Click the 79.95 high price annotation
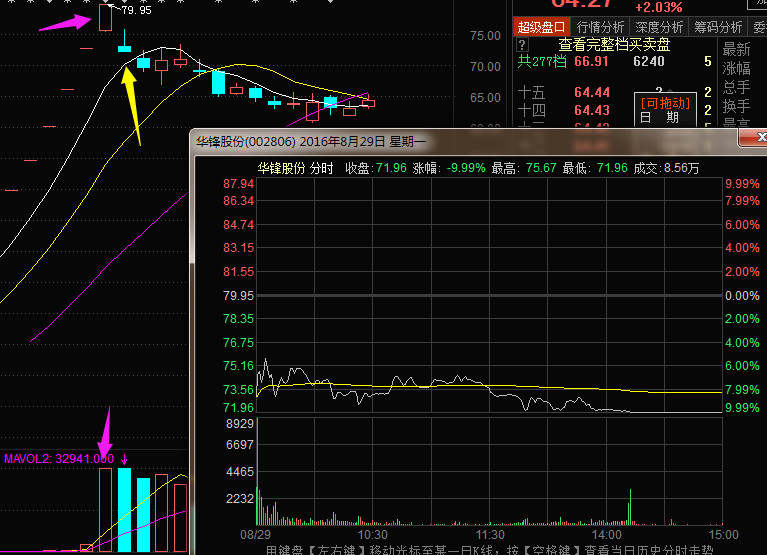This screenshot has height=555, width=767. click(x=136, y=10)
